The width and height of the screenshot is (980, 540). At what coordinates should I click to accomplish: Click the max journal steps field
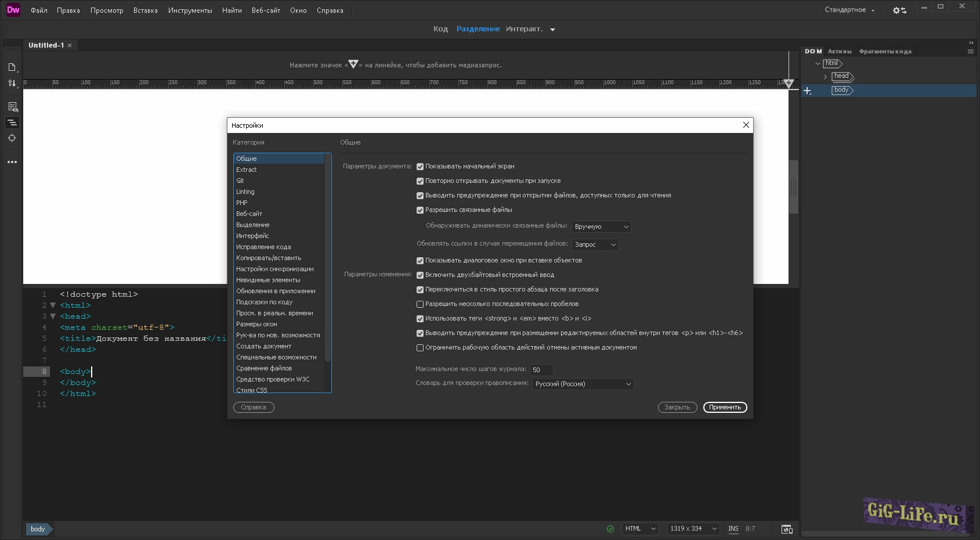pyautogui.click(x=541, y=370)
